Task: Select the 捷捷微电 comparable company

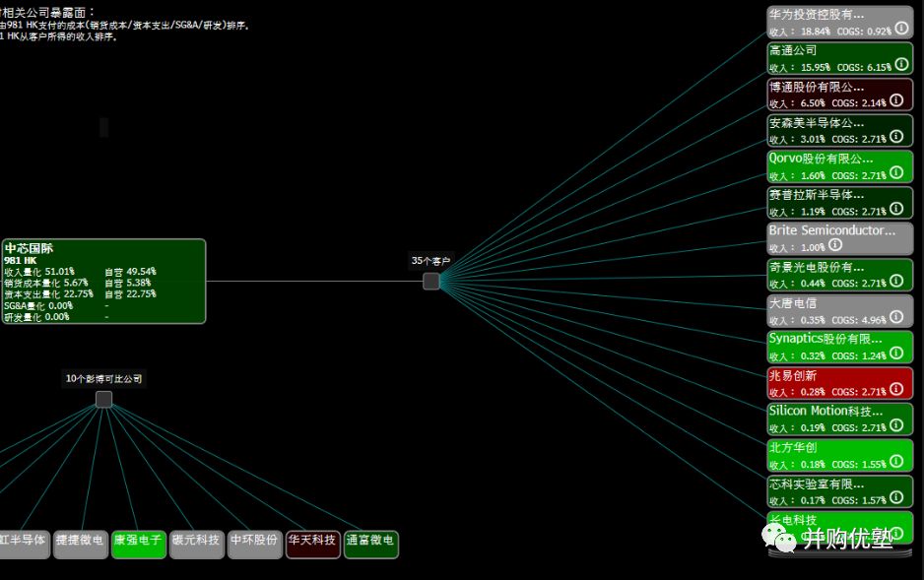Action: pos(80,545)
